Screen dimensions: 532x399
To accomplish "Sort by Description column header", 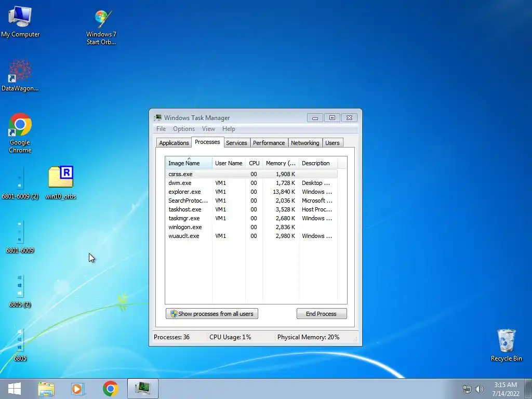I will 318,163.
